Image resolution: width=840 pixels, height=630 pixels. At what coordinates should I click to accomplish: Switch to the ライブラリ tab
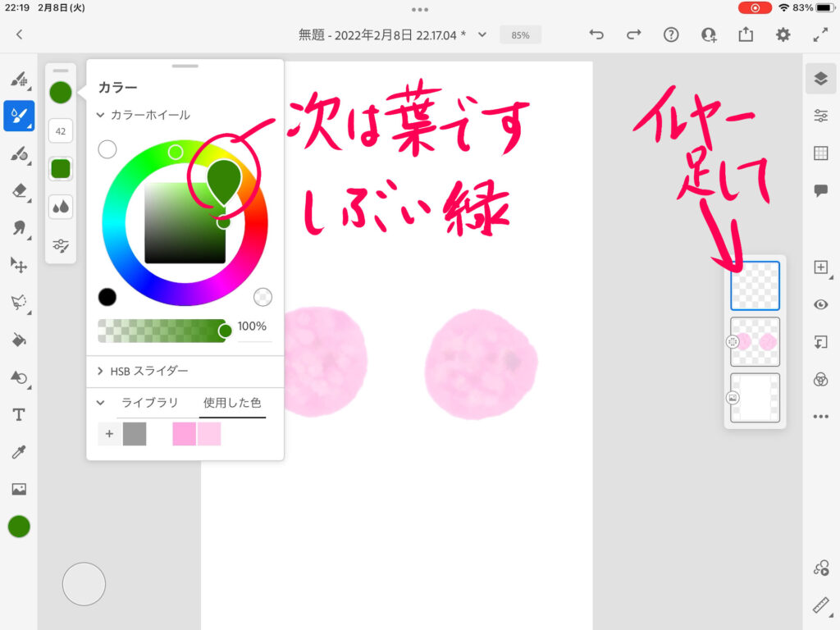tap(150, 403)
